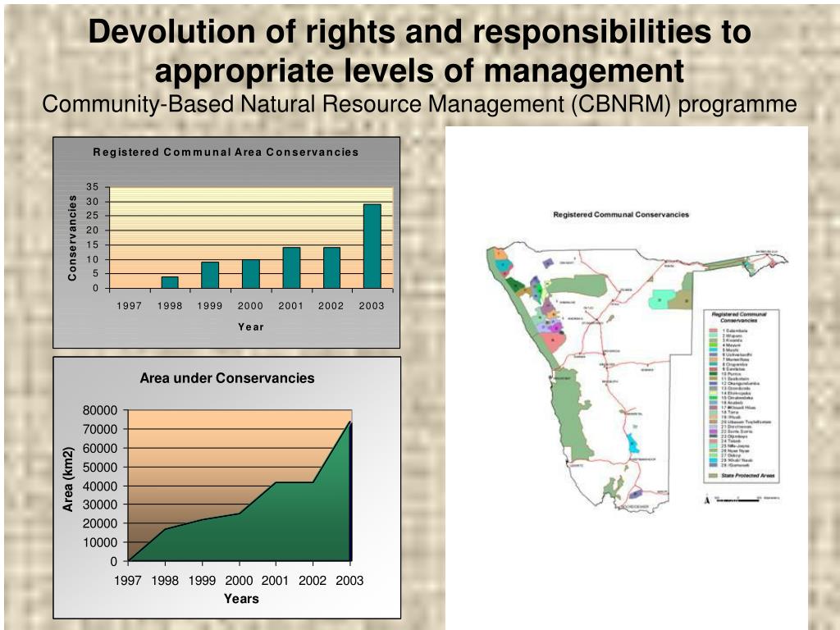This screenshot has width=840, height=630.
Task: Click the '15' value on bar chart axis
Action: tap(92, 244)
